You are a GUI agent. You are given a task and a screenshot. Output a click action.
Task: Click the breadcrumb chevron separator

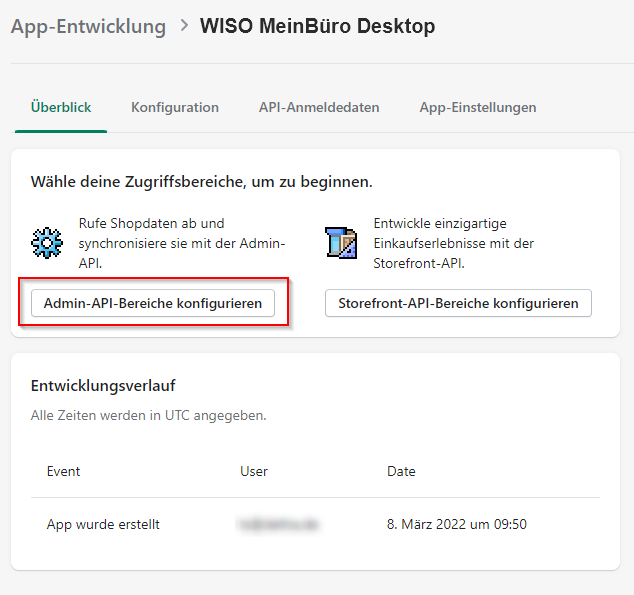pos(184,25)
